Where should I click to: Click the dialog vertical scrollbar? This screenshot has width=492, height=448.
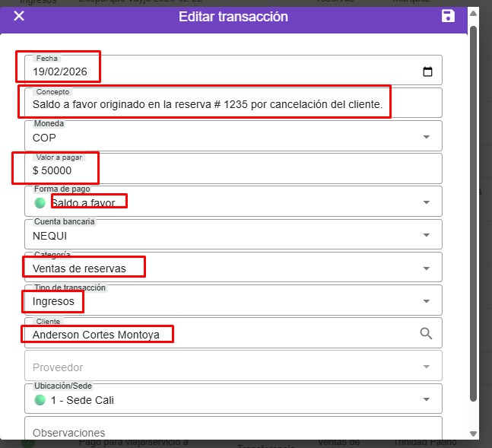point(474,213)
